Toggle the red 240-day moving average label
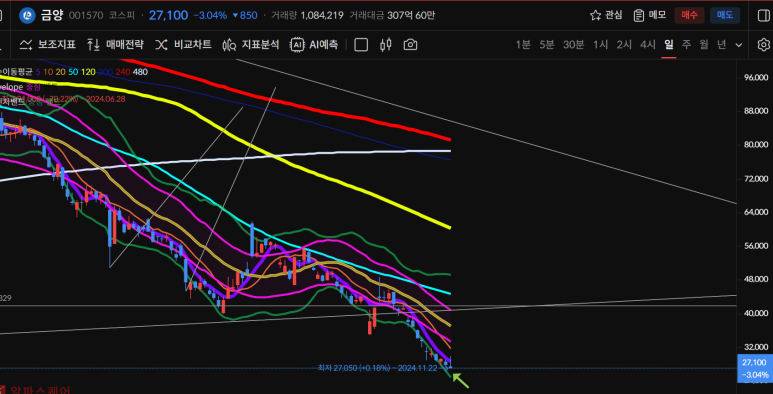 [123, 72]
